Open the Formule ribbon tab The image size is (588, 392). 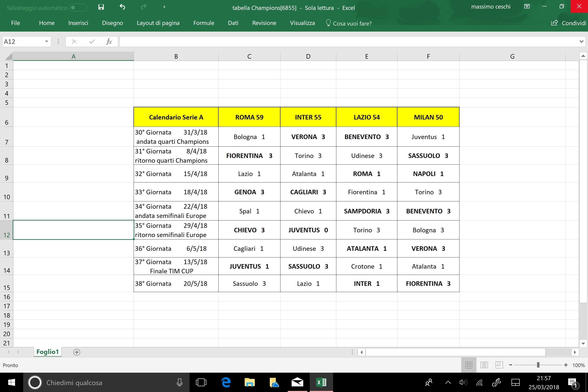pyautogui.click(x=204, y=23)
